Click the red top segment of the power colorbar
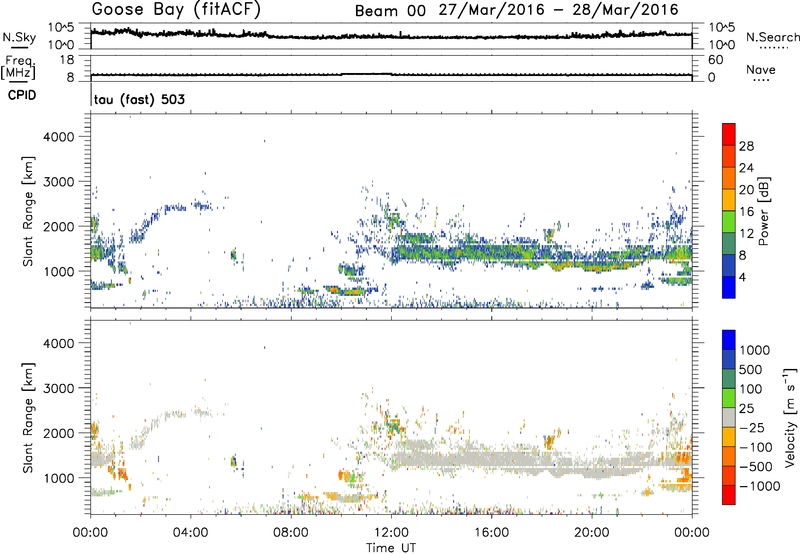Screen dimensions: 800x554 [729, 134]
